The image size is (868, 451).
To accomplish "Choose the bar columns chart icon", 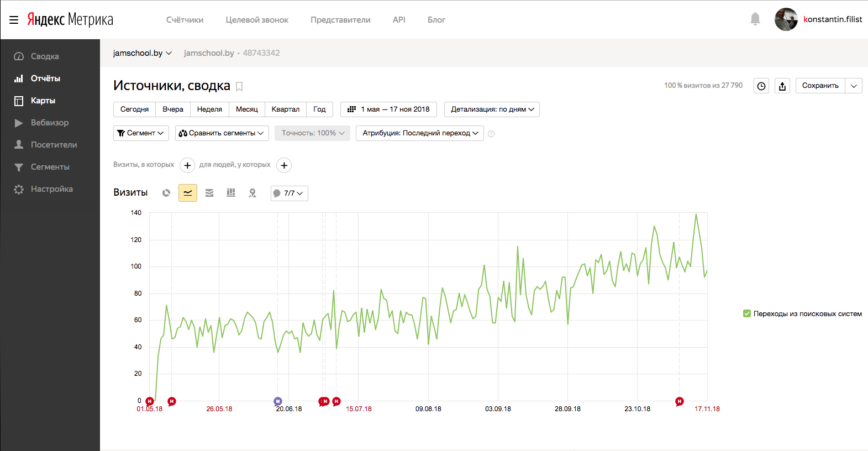I will click(231, 193).
